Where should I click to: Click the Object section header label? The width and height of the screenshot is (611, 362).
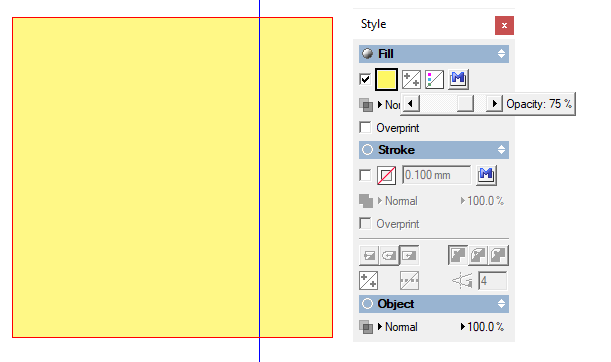coord(396,304)
